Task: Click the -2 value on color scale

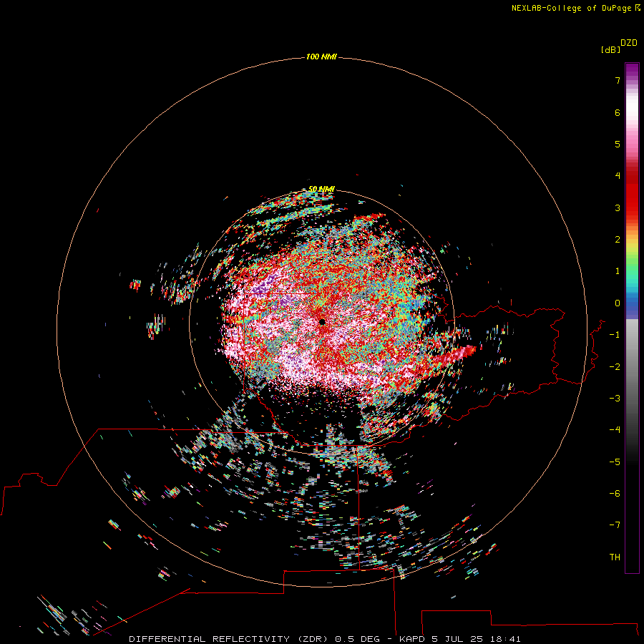Action: point(615,367)
